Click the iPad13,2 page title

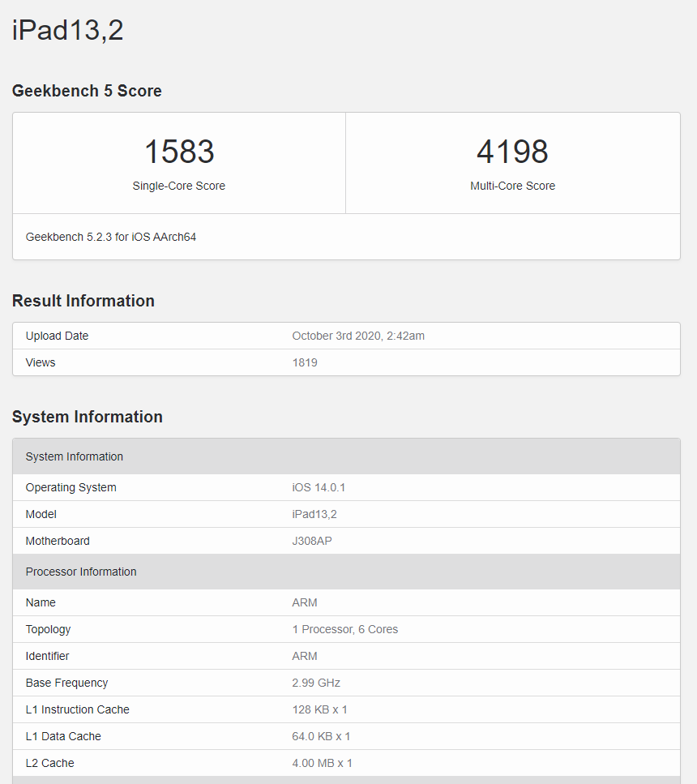(x=67, y=30)
